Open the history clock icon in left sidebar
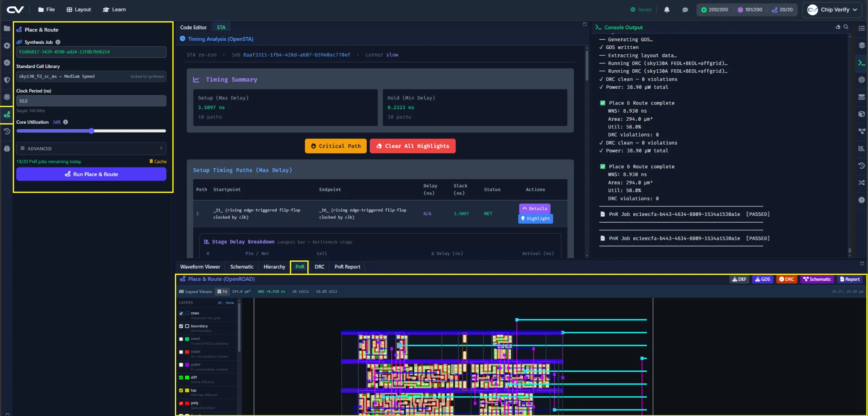Image resolution: width=868 pixels, height=416 pixels. (7, 131)
